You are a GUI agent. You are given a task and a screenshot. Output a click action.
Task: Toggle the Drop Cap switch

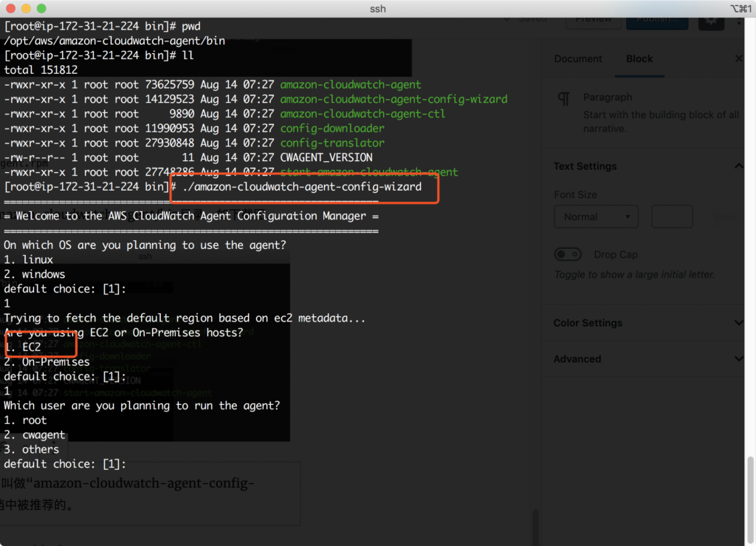568,254
